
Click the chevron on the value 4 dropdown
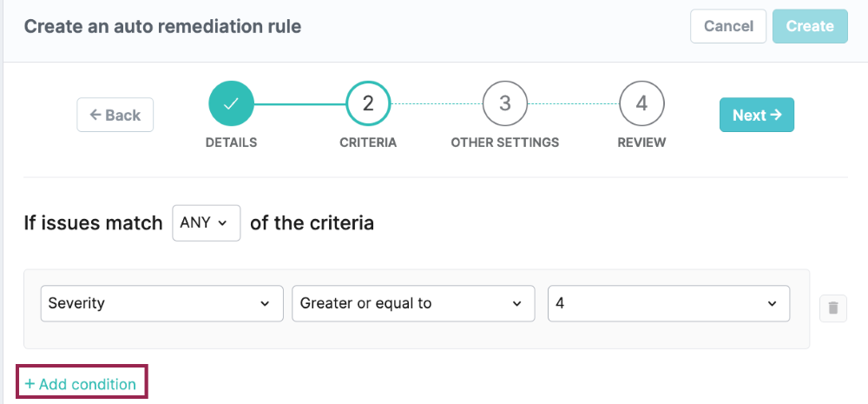point(772,303)
